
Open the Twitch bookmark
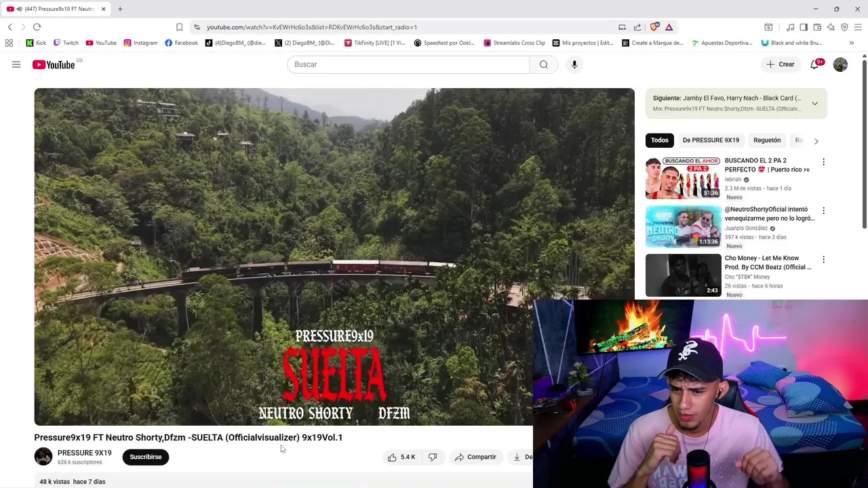pyautogui.click(x=66, y=43)
